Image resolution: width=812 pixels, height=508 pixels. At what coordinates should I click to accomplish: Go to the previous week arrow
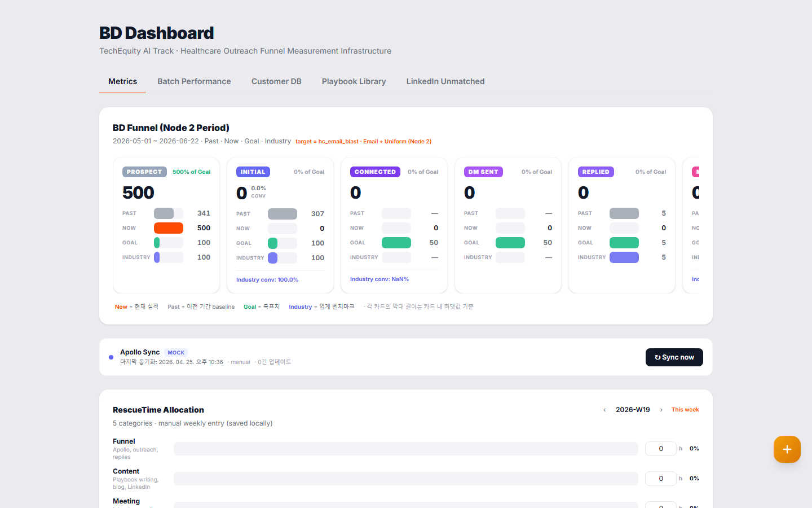pos(604,410)
